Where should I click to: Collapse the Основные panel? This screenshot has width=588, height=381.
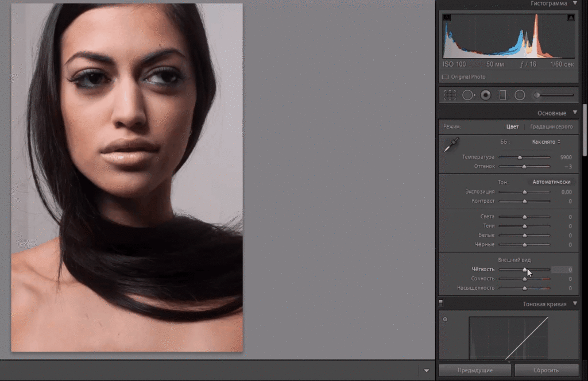point(572,113)
